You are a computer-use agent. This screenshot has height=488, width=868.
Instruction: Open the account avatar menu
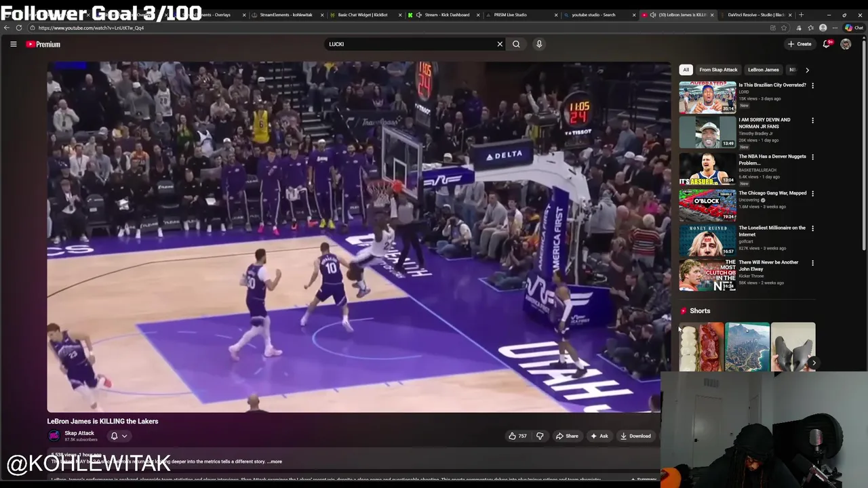[x=846, y=44]
